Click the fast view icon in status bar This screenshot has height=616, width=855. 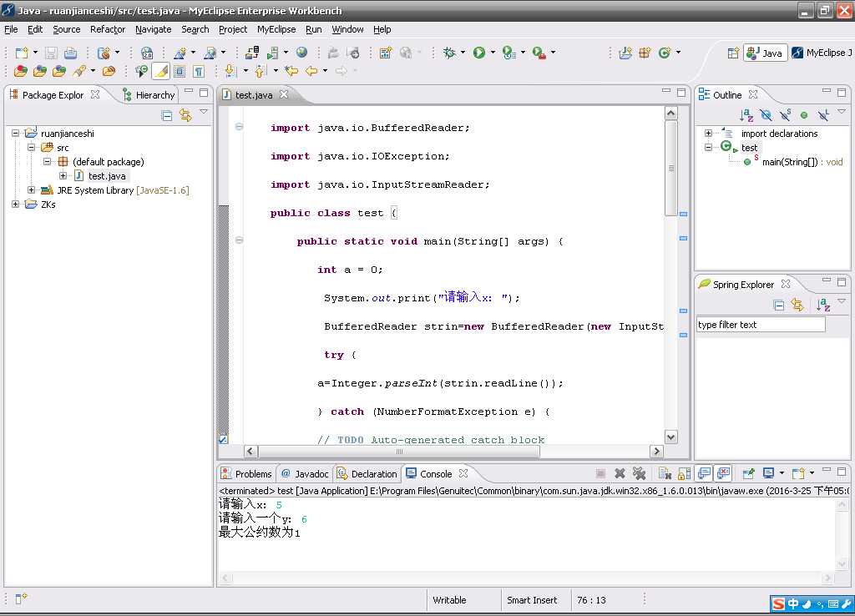point(21,599)
